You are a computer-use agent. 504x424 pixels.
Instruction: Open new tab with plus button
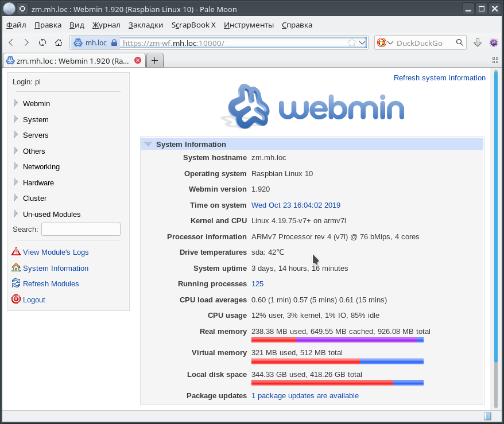point(154,61)
